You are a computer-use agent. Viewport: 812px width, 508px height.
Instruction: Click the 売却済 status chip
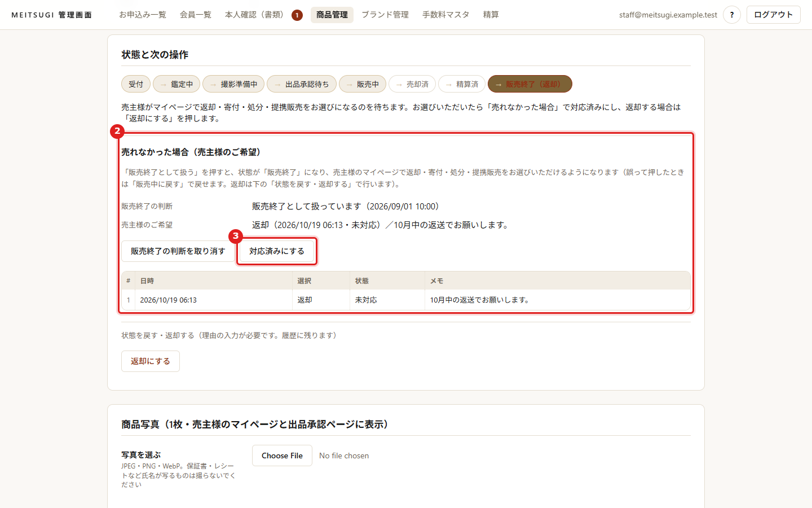(412, 84)
